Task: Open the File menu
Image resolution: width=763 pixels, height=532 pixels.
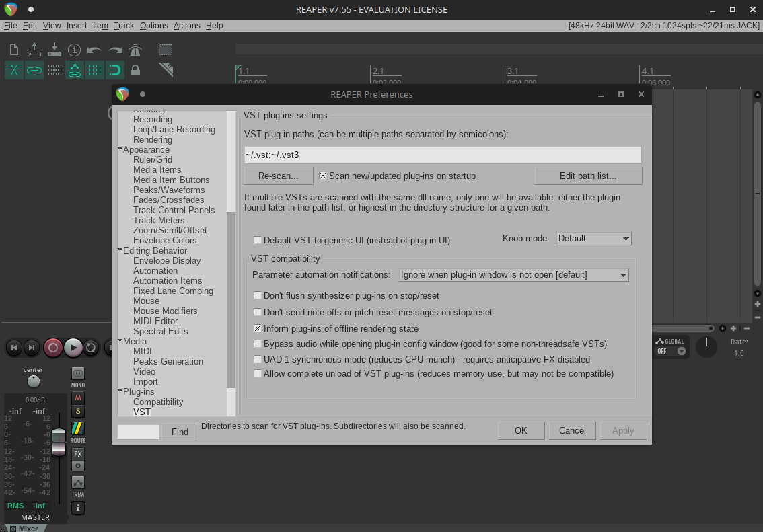Action: click(x=10, y=26)
